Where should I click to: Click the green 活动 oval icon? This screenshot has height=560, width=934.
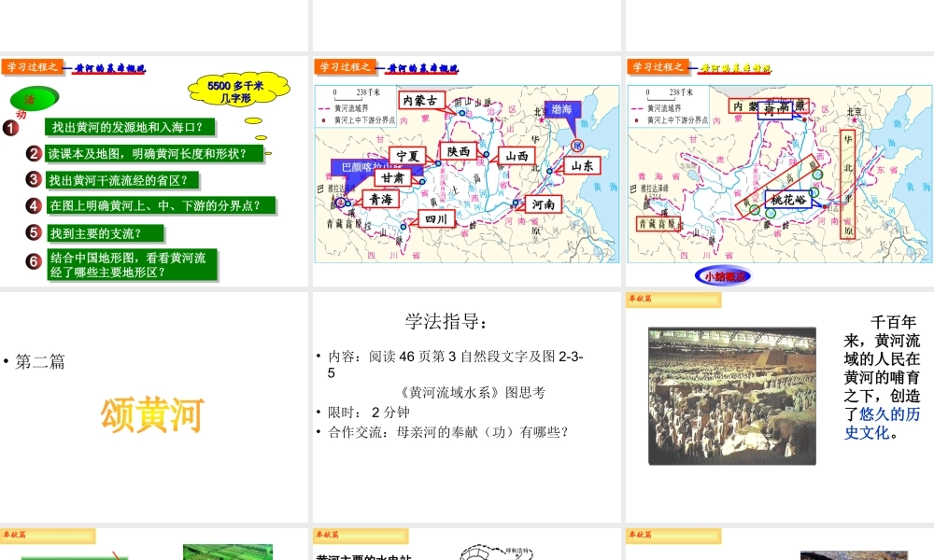[x=35, y=99]
